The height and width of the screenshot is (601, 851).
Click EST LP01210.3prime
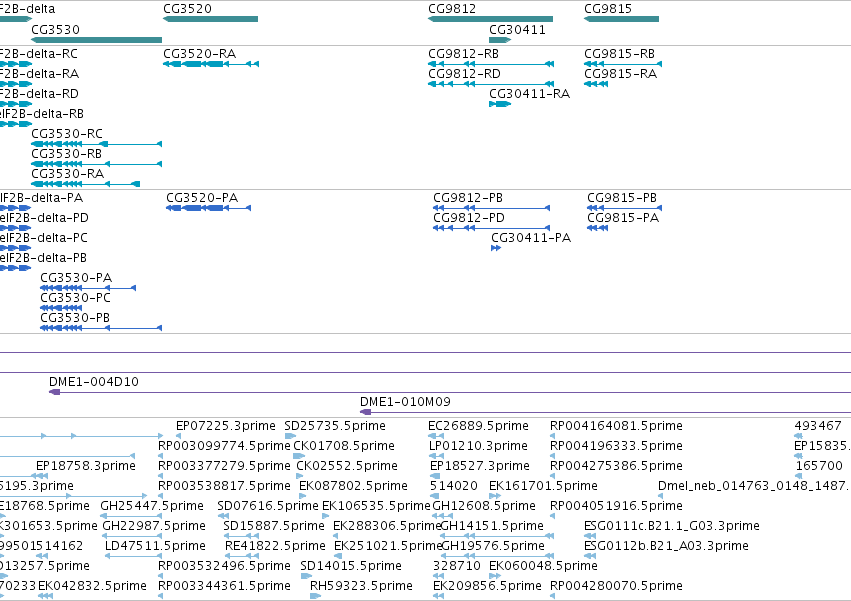coord(478,446)
